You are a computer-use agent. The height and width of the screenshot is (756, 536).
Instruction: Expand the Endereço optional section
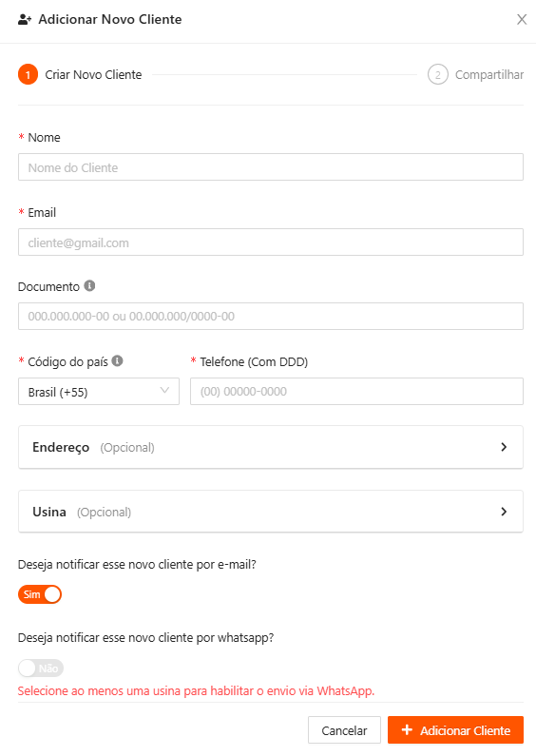(x=271, y=447)
